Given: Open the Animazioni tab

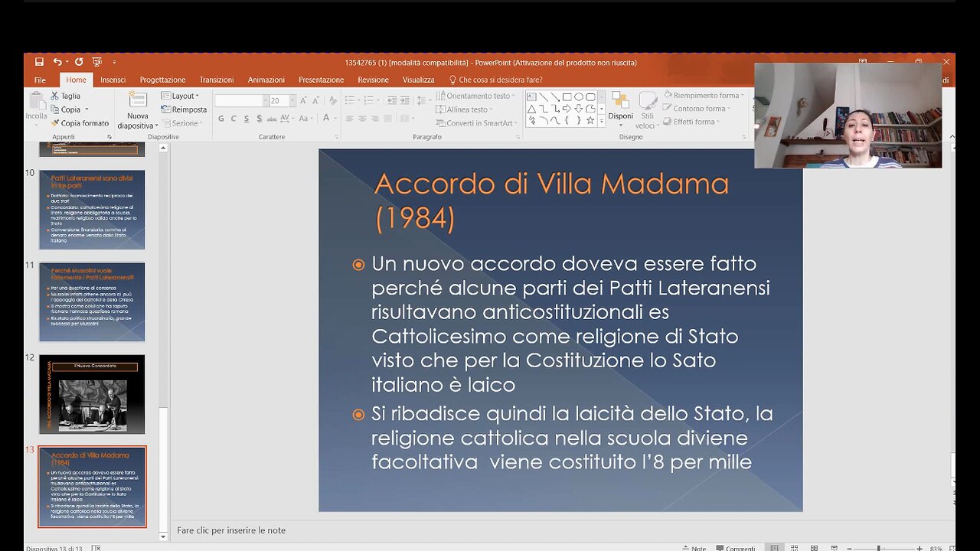Looking at the screenshot, I should 266,80.
